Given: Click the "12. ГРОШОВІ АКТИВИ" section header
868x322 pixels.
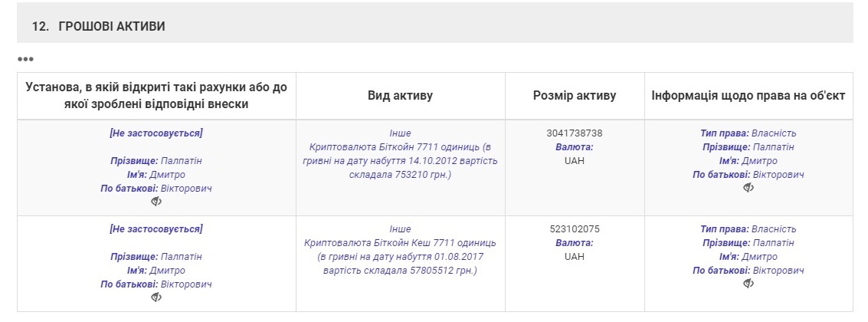Looking at the screenshot, I should pos(99,27).
